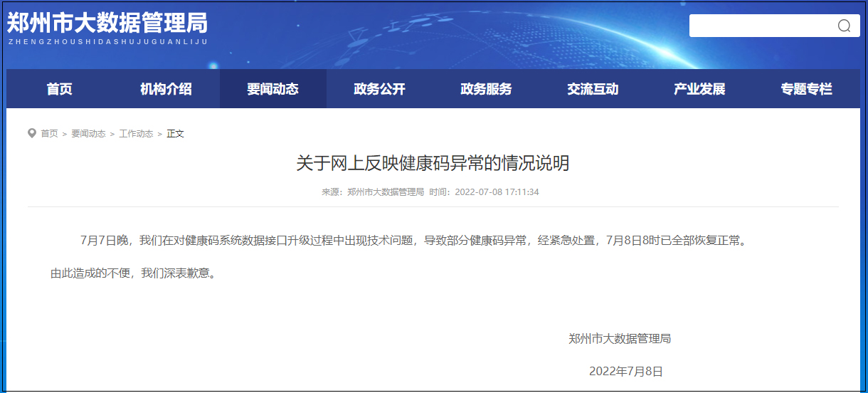Screen dimensions: 868x393
Task: Open the 首页 navigation tab
Action: click(x=60, y=89)
